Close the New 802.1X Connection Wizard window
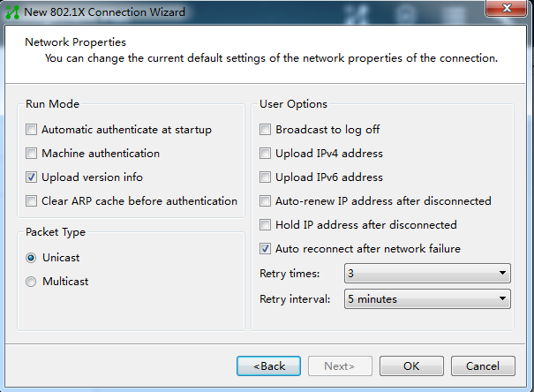The width and height of the screenshot is (534, 392). [506, 8]
